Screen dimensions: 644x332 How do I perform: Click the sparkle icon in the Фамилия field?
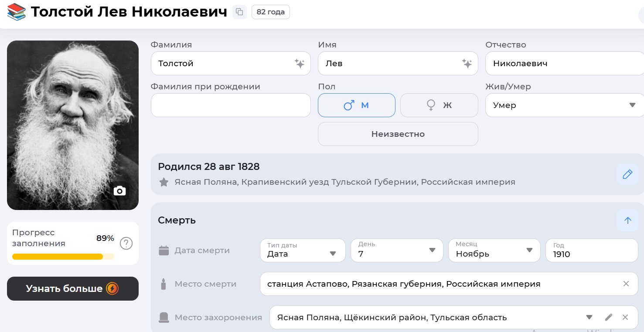click(x=300, y=64)
